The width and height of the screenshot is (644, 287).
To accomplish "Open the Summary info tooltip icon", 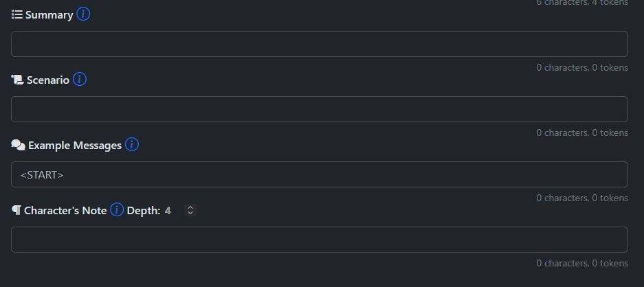I will pyautogui.click(x=83, y=14).
